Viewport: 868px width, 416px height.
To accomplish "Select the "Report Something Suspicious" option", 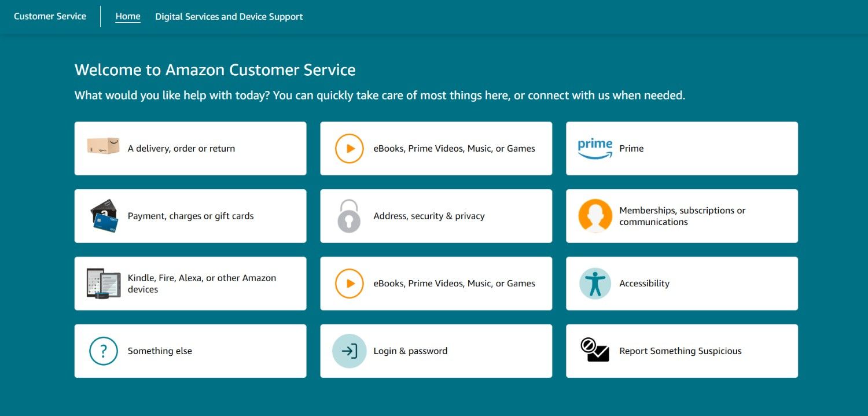I will 682,351.
